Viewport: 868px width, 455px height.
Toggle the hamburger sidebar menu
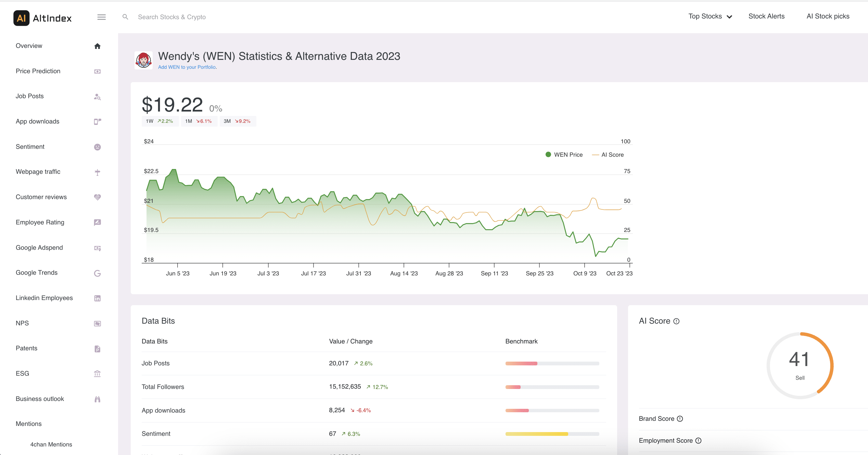point(101,17)
